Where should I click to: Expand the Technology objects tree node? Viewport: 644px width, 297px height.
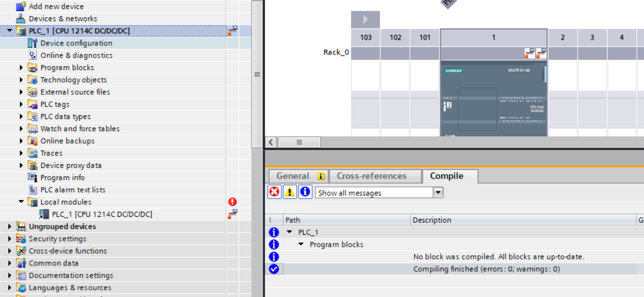(x=22, y=80)
